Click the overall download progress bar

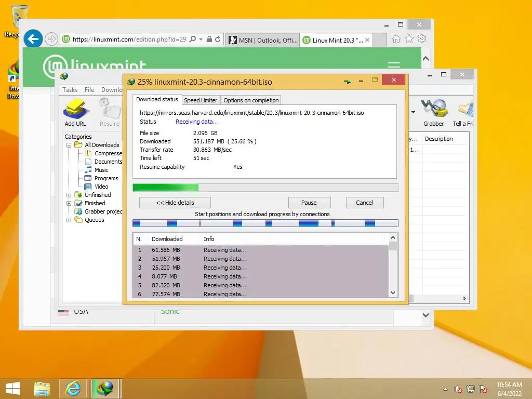point(265,188)
